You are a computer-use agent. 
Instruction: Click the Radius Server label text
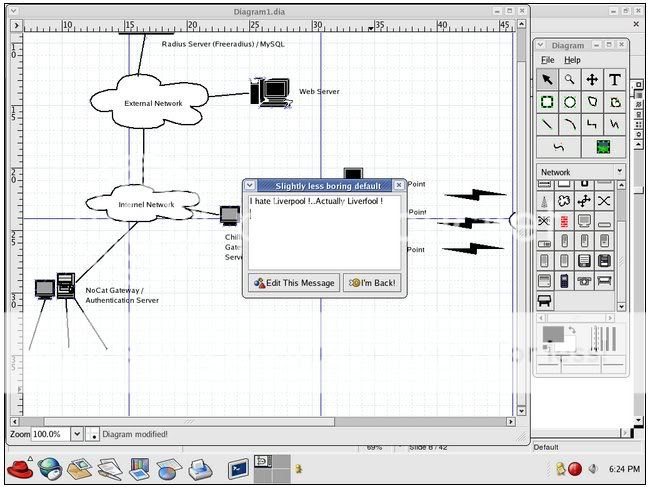coord(223,44)
